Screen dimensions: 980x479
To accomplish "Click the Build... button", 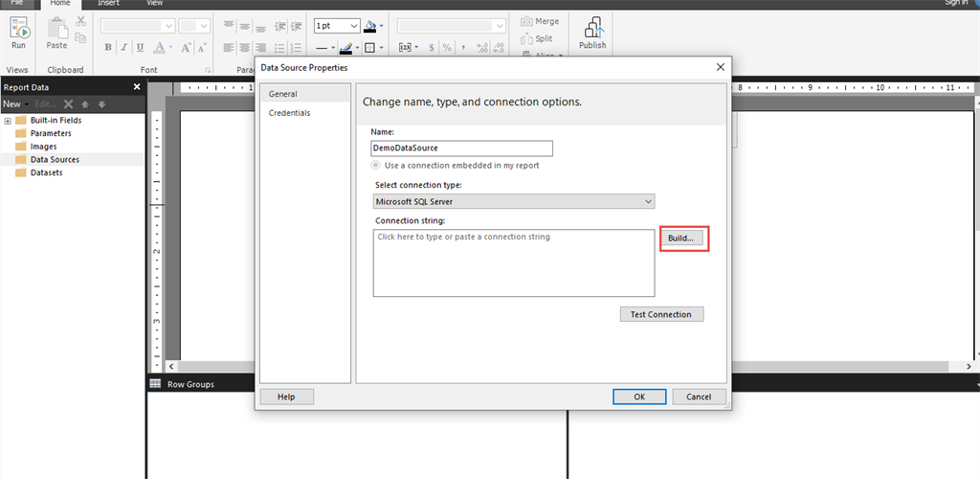I will pyautogui.click(x=680, y=239).
